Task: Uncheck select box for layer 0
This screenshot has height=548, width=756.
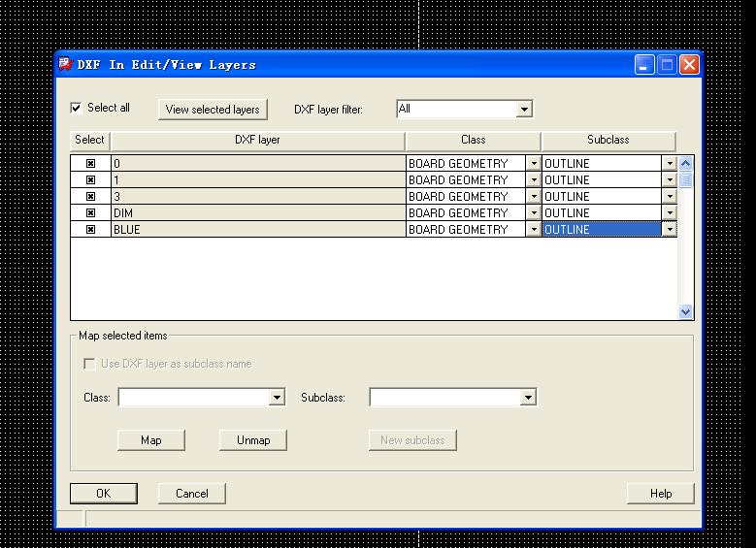Action: 90,164
